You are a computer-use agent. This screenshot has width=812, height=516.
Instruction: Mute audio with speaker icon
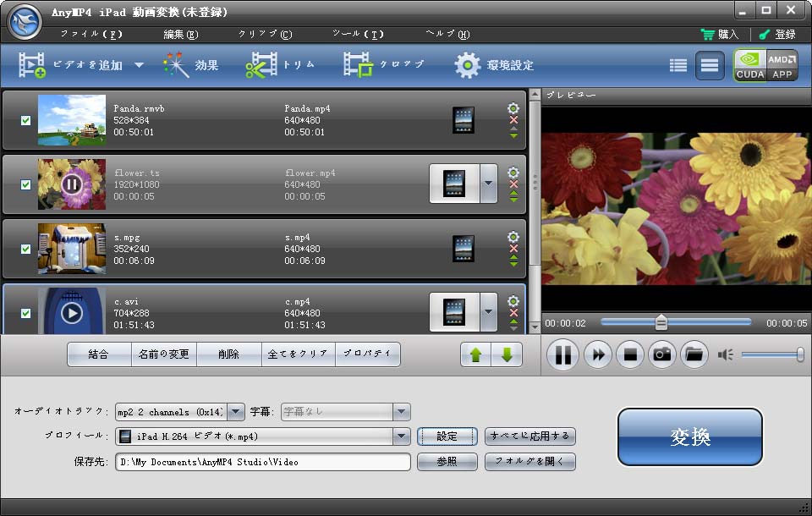[725, 354]
